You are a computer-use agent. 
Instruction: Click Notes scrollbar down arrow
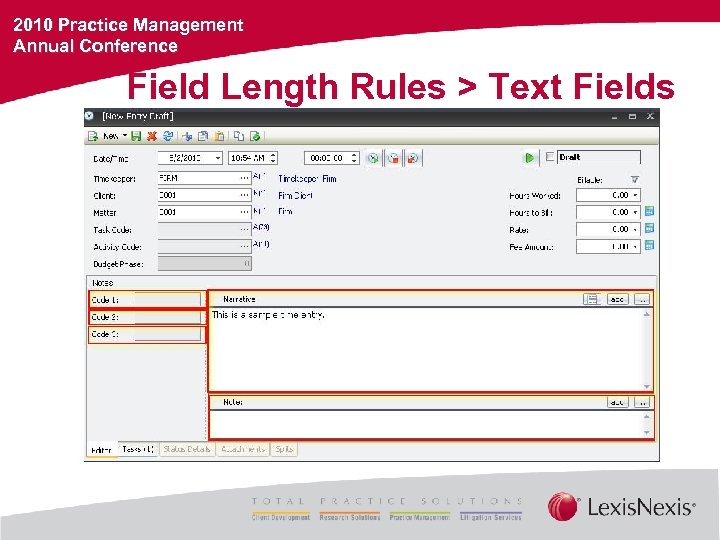(x=647, y=433)
